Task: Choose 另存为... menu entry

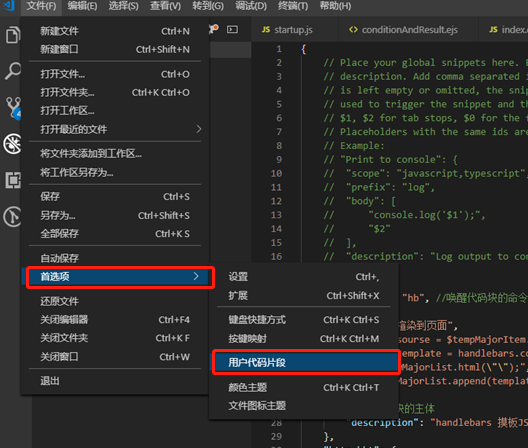Action: coord(114,216)
